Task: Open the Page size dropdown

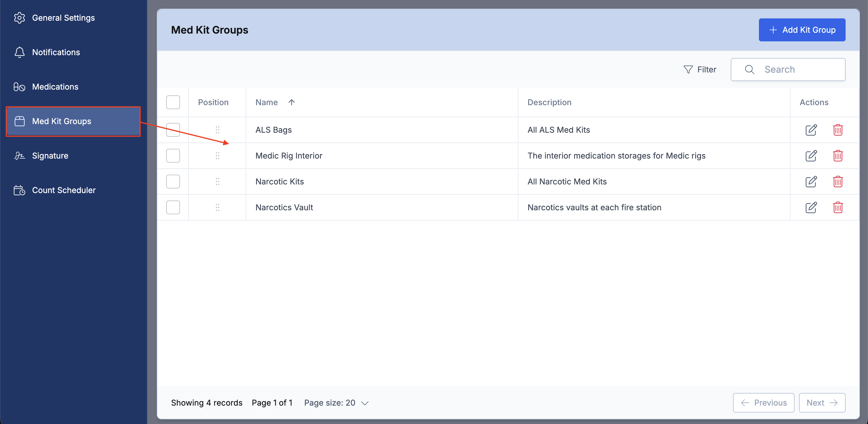Action: 336,403
